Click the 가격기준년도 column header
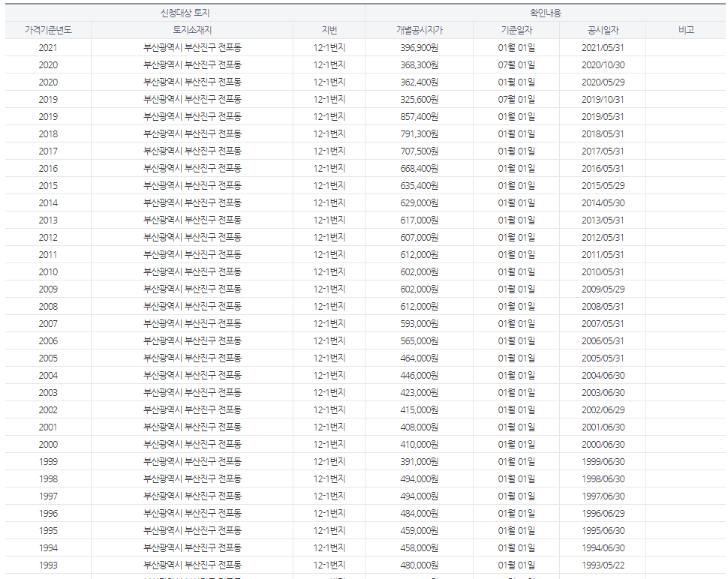728x579 pixels. [x=48, y=30]
